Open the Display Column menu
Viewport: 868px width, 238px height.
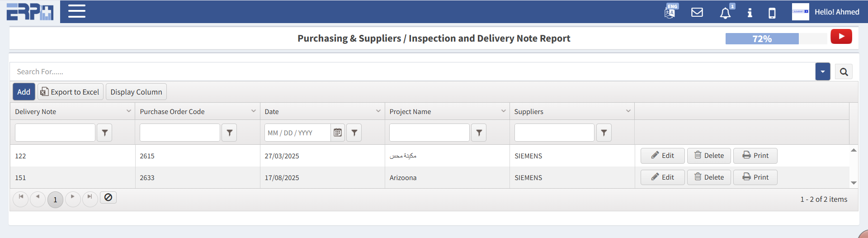point(136,92)
